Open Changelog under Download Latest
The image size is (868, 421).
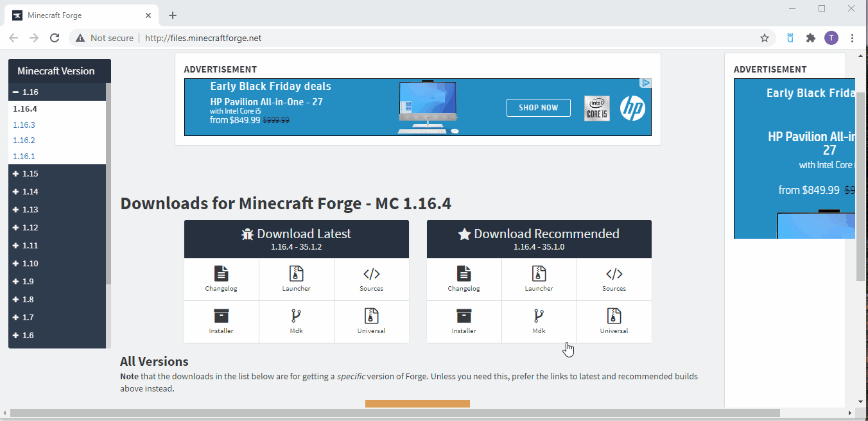point(221,279)
